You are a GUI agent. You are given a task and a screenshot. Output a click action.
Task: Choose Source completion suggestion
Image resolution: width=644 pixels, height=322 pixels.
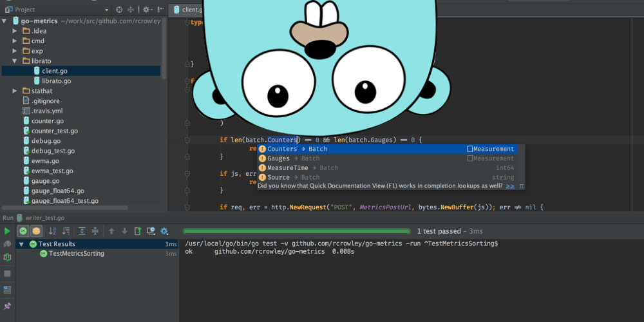point(387,178)
